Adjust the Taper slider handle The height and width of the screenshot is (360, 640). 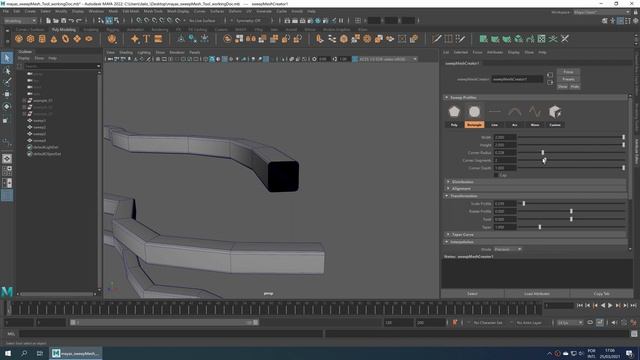tap(540, 227)
